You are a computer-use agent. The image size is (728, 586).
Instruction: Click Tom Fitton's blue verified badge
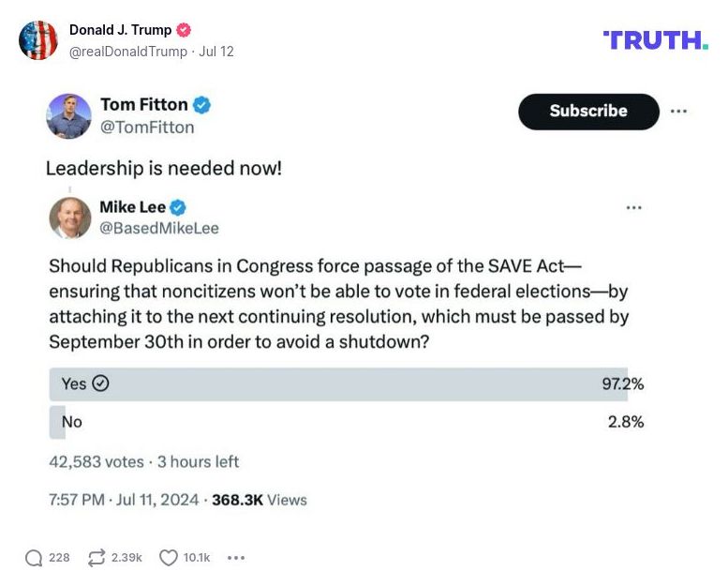[201, 105]
